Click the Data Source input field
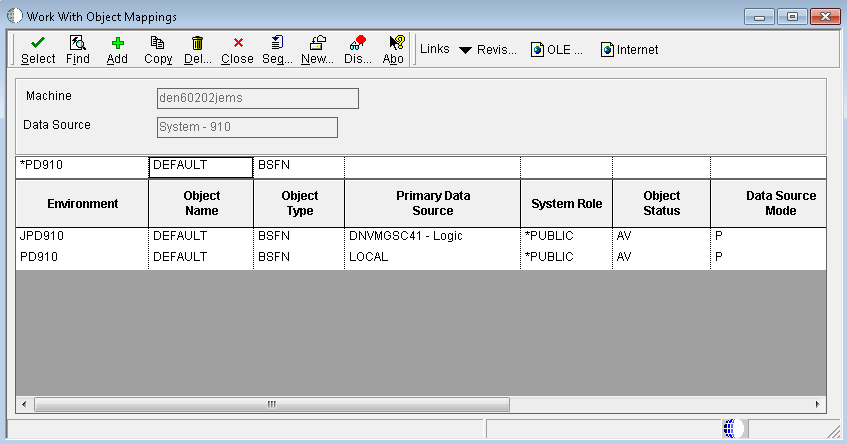This screenshot has width=847, height=444. tap(247, 127)
